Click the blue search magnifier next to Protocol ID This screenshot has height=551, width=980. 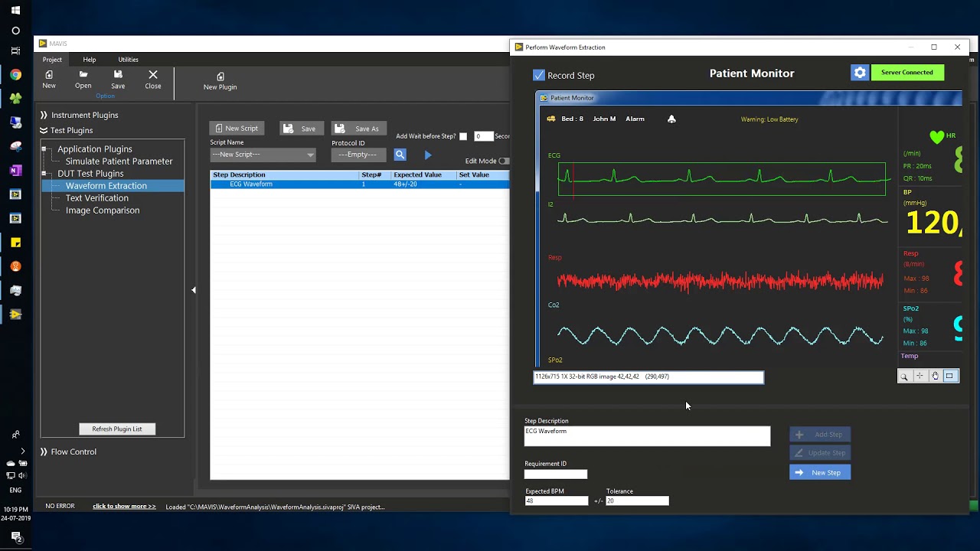click(400, 155)
